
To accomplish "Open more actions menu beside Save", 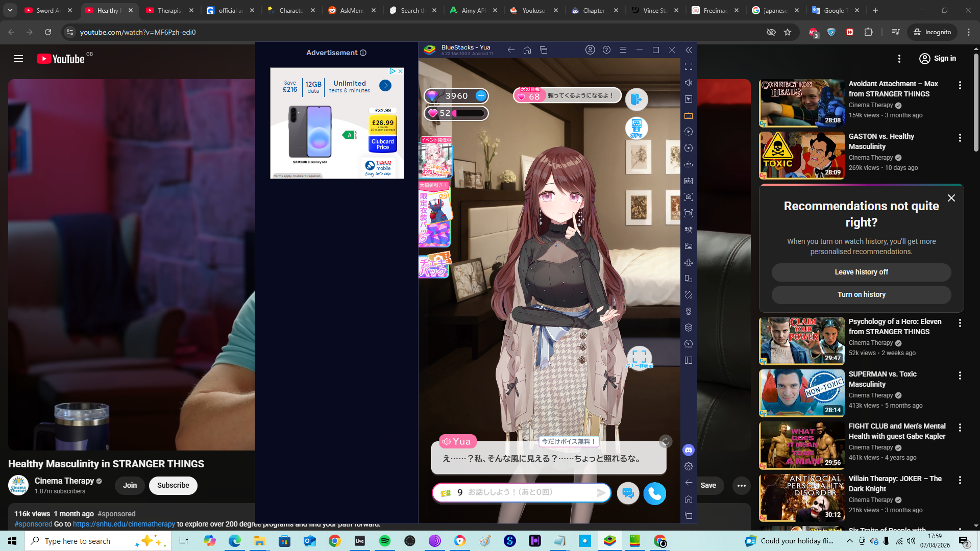I will (742, 485).
